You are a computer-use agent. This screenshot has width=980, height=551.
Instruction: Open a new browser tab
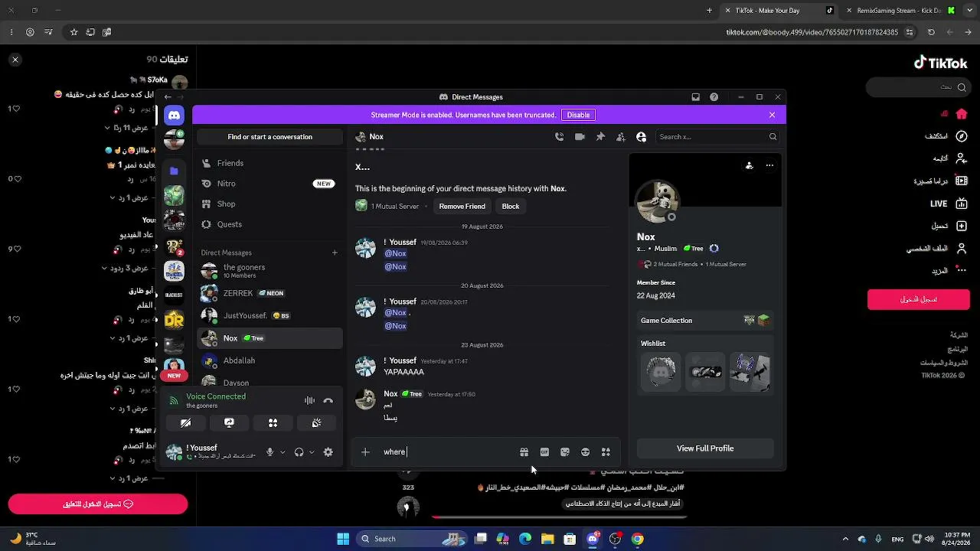click(x=710, y=11)
